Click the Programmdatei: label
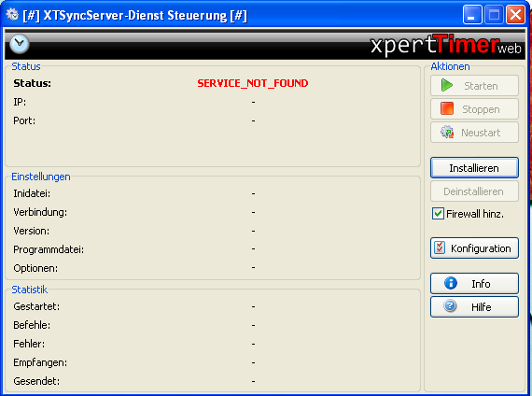The height and width of the screenshot is (396, 532). pyautogui.click(x=49, y=249)
